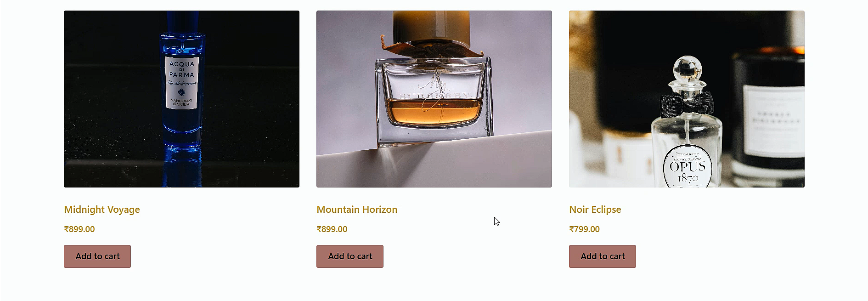Click the ₹899.00 price under Mountain Horizon
The image size is (868, 301).
[332, 229]
